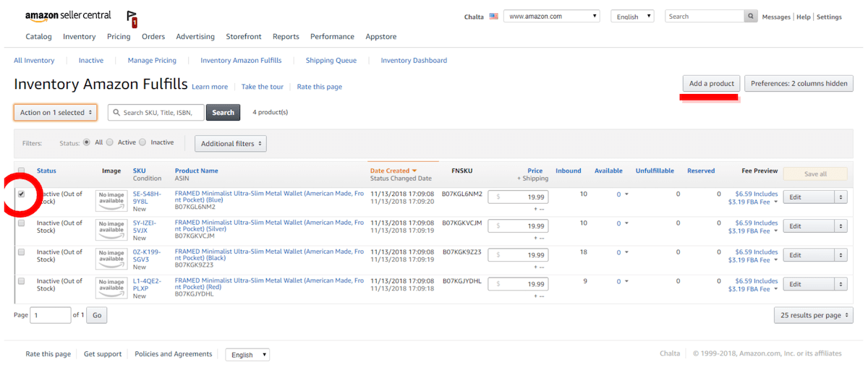Select the All status radio button
868x365 pixels.
click(88, 142)
